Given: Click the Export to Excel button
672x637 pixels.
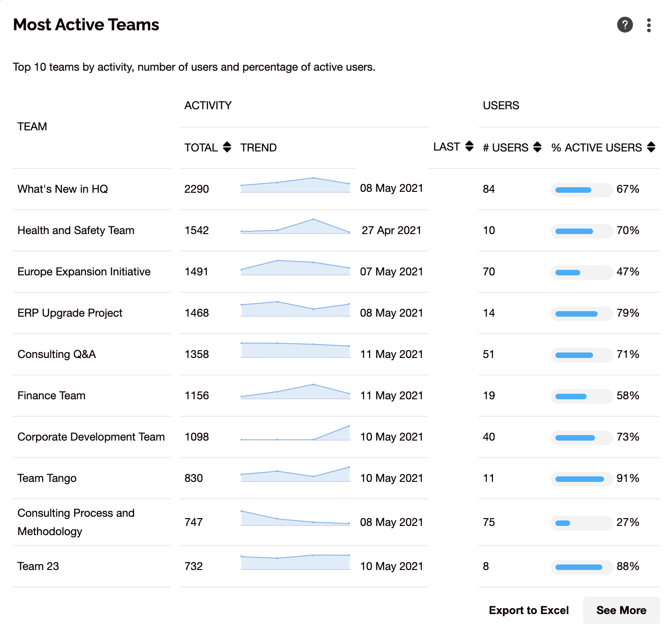Looking at the screenshot, I should point(529,610).
